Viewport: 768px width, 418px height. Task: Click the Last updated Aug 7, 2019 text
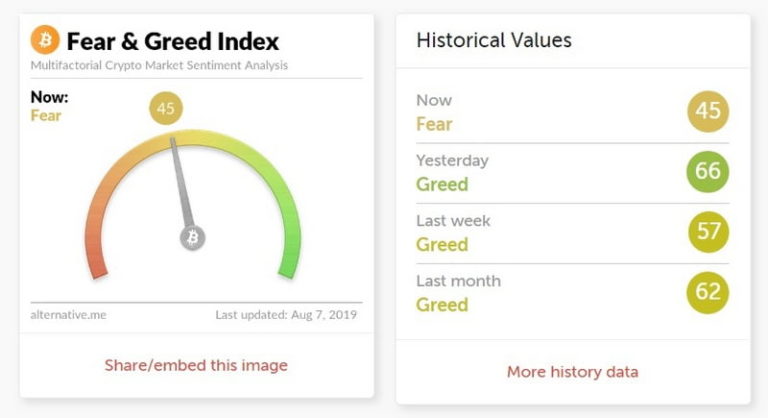pyautogui.click(x=286, y=315)
